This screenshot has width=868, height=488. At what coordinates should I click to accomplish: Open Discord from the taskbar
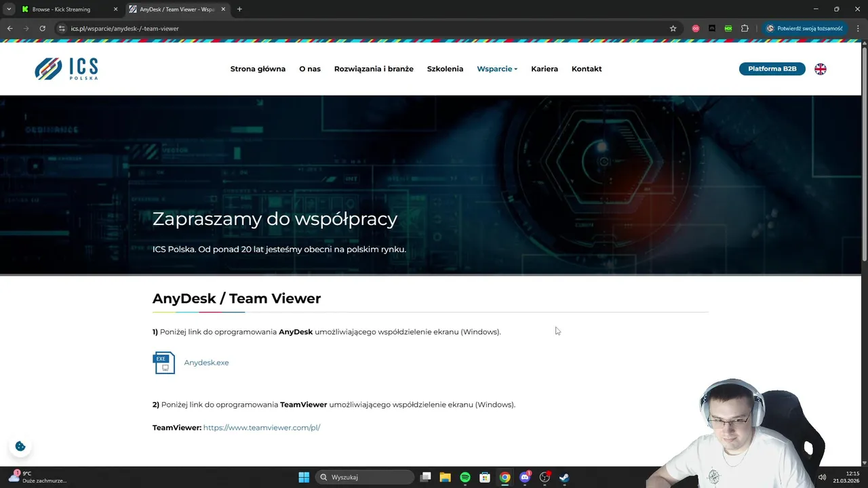(524, 477)
